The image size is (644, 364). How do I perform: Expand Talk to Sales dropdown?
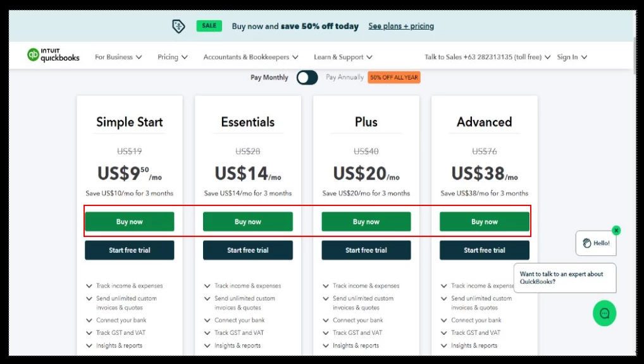point(487,57)
